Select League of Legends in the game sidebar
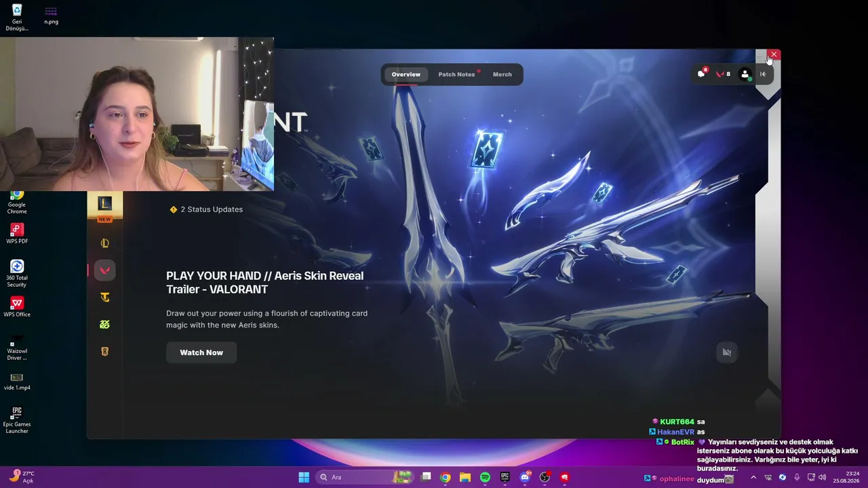868x488 pixels. pos(104,243)
